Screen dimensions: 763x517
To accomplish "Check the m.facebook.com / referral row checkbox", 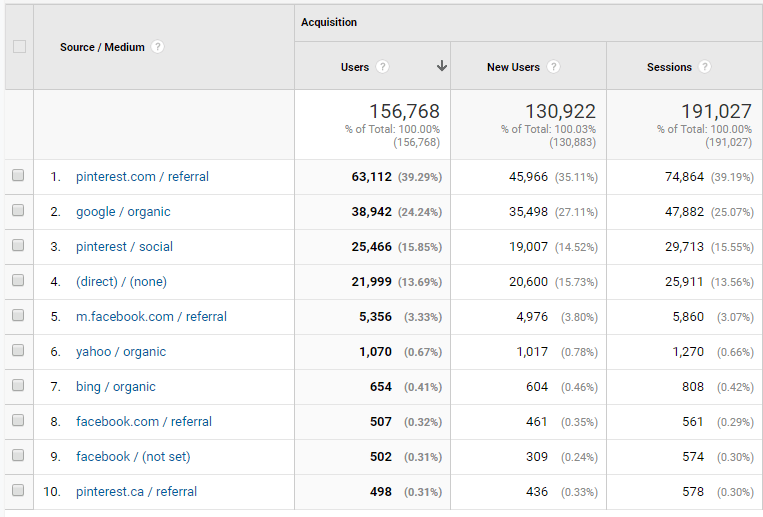I will coord(18,315).
